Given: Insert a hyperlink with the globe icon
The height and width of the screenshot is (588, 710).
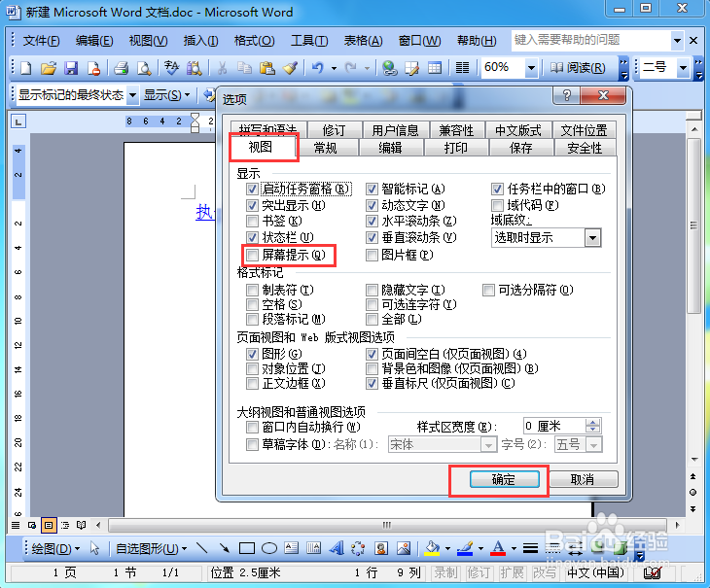Looking at the screenshot, I should pyautogui.click(x=389, y=68).
